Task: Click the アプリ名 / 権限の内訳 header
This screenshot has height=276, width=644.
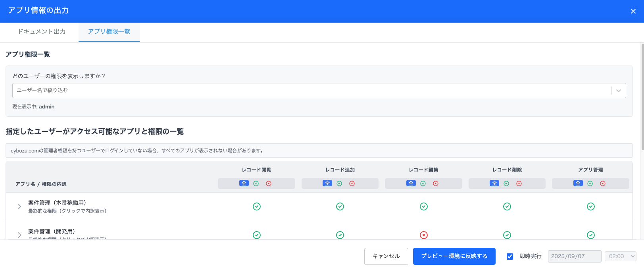Action: (41, 184)
